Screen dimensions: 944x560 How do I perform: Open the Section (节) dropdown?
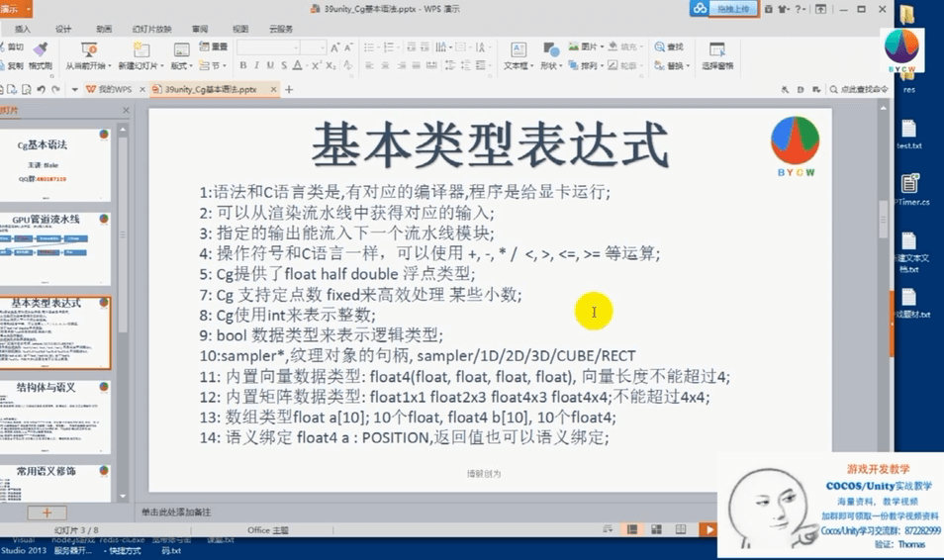click(213, 65)
